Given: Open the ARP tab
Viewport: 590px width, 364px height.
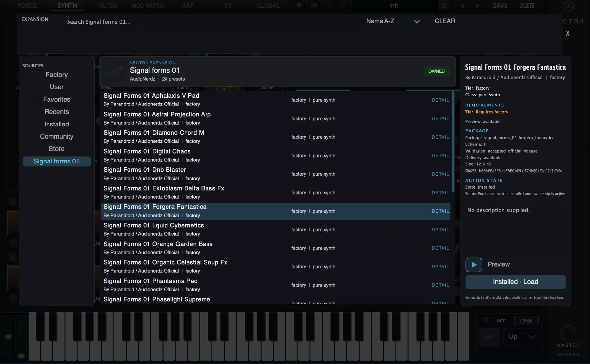Looking at the screenshot, I should [188, 6].
